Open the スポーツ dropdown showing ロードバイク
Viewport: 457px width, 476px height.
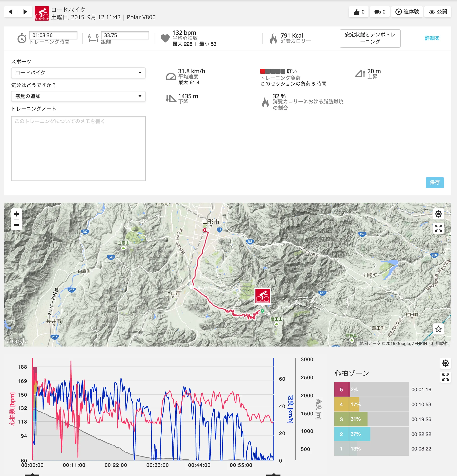(78, 73)
